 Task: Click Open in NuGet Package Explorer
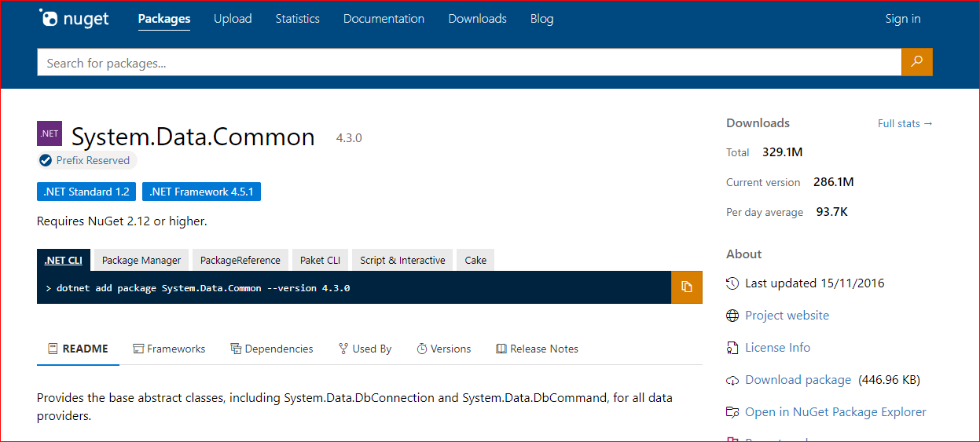pyautogui.click(x=835, y=412)
